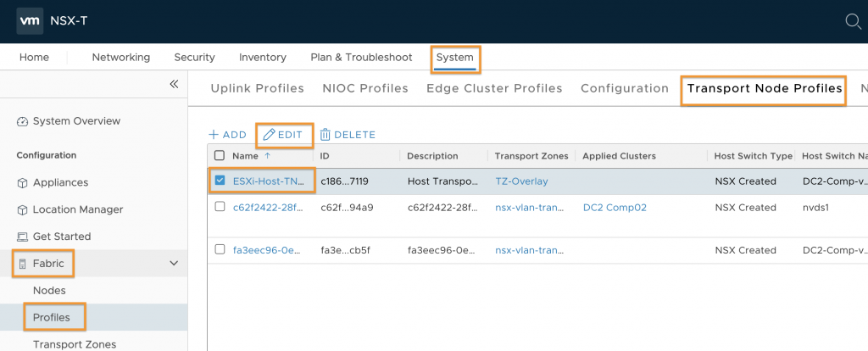Click the EDIT button
The image size is (868, 351).
pos(283,135)
